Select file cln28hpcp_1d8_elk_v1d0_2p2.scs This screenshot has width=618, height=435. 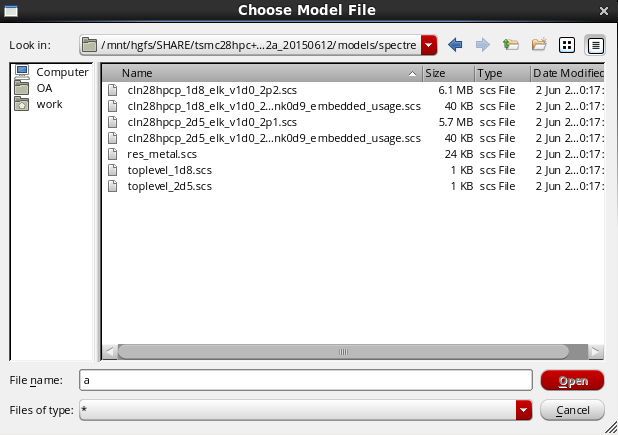(x=212, y=90)
